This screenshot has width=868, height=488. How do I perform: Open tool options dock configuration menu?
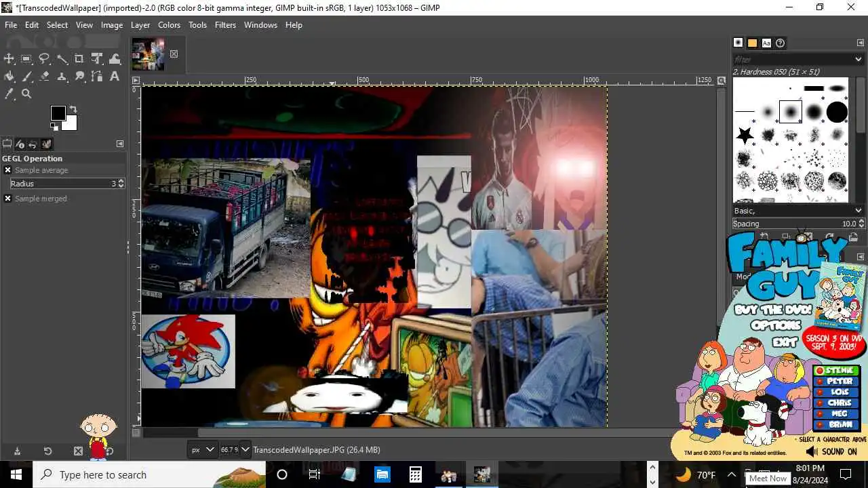[x=120, y=144]
